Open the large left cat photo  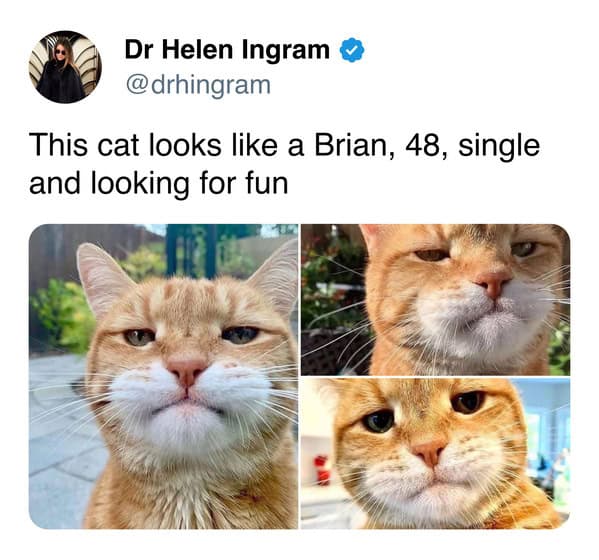coord(163,376)
